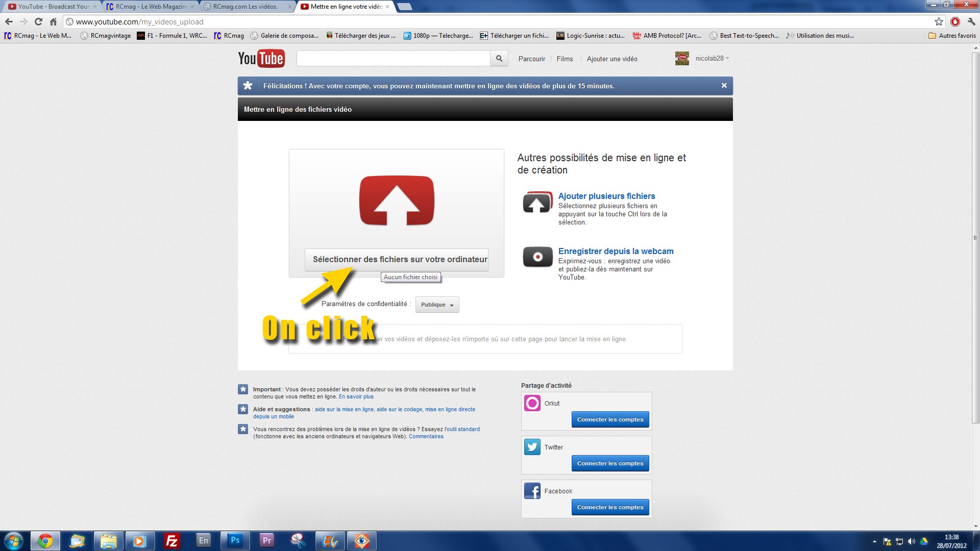Open Galerie de composa... bookmark
The width and height of the screenshot is (980, 551).
(284, 36)
